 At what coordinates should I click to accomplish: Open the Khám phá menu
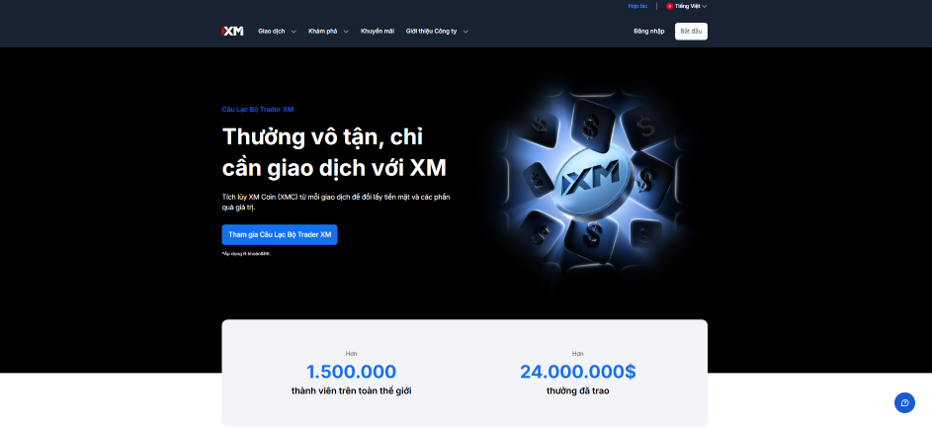tap(323, 31)
